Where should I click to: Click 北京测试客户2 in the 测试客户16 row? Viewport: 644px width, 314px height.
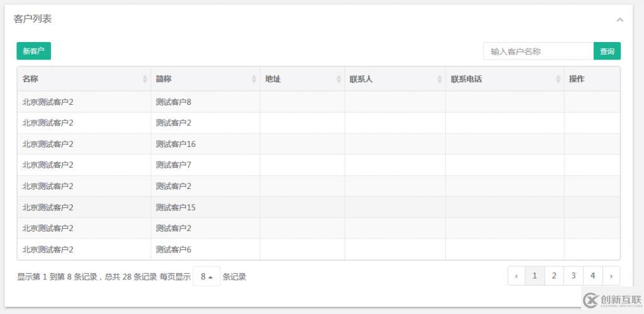pyautogui.click(x=48, y=144)
